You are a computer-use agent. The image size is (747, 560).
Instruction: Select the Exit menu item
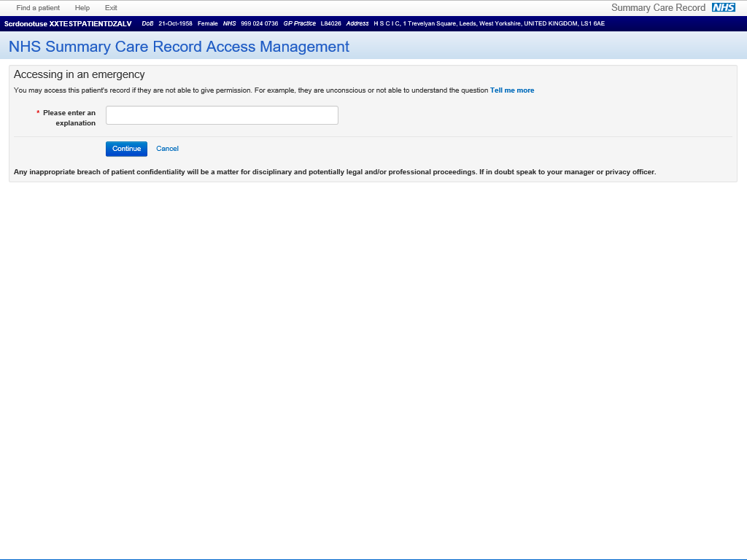pos(111,7)
